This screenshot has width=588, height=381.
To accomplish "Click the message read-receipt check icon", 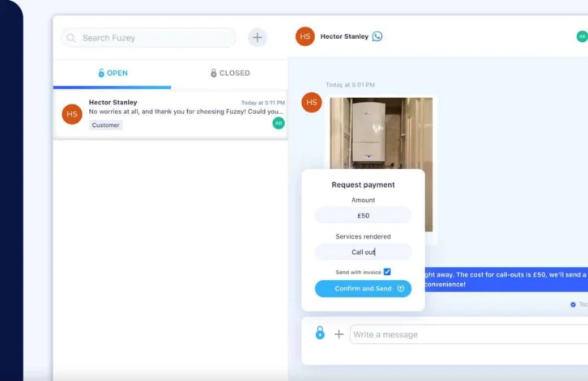I will click(x=573, y=305).
